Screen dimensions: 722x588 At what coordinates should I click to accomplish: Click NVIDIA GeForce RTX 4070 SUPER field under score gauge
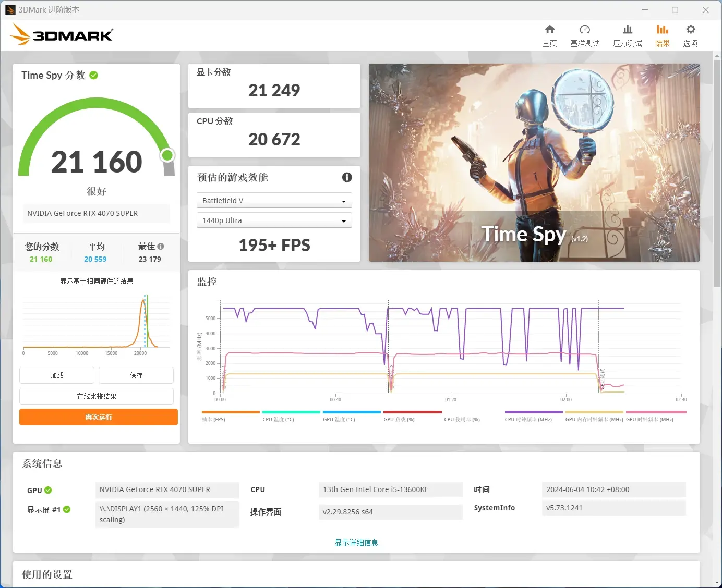[97, 213]
